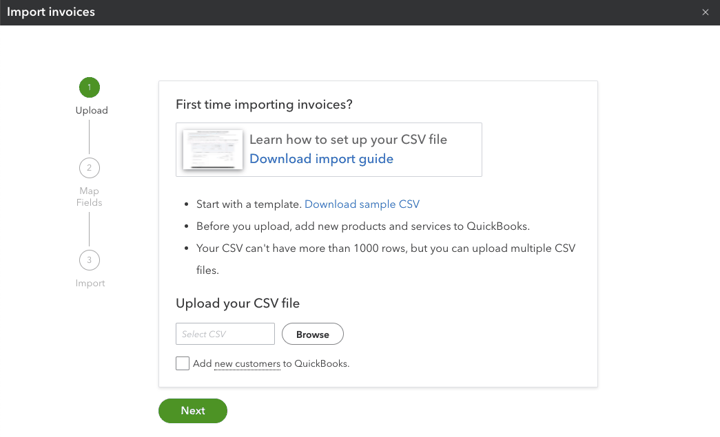Click the step 3 Import circle
This screenshot has width=720, height=437.
(x=89, y=260)
